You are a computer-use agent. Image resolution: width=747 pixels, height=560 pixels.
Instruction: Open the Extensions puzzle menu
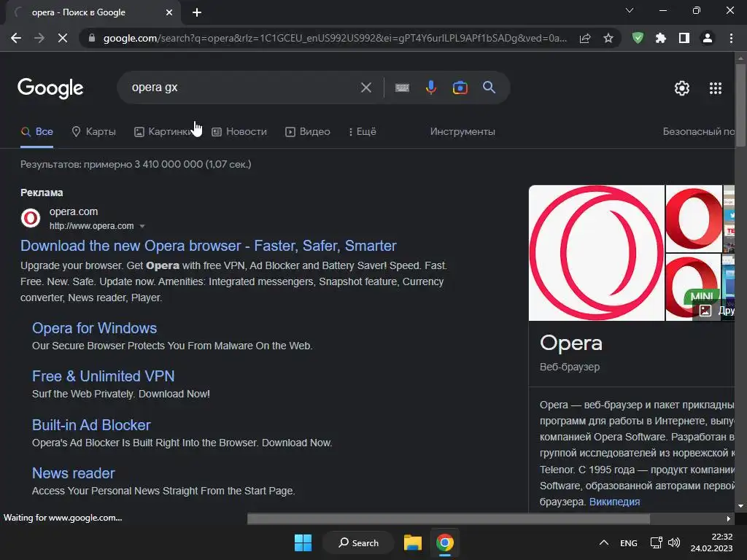661,38
